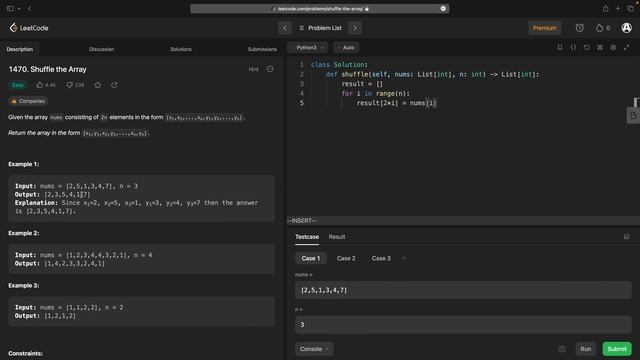This screenshot has width=640, height=360.
Task: Open the Problem List
Action: (x=320, y=28)
